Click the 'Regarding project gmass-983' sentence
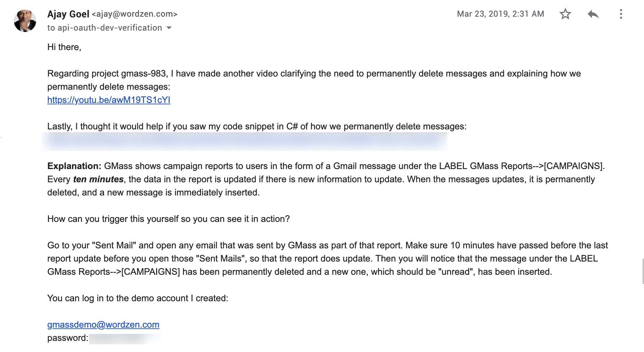The image size is (644, 352). pyautogui.click(x=107, y=74)
